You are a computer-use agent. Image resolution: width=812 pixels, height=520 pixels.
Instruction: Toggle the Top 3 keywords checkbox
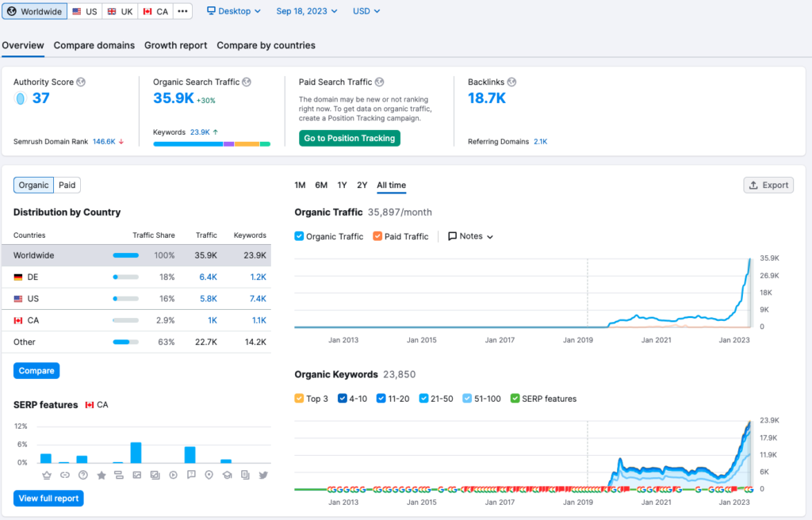(299, 398)
